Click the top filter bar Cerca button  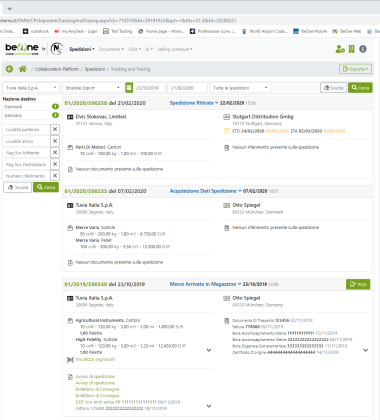360,88
